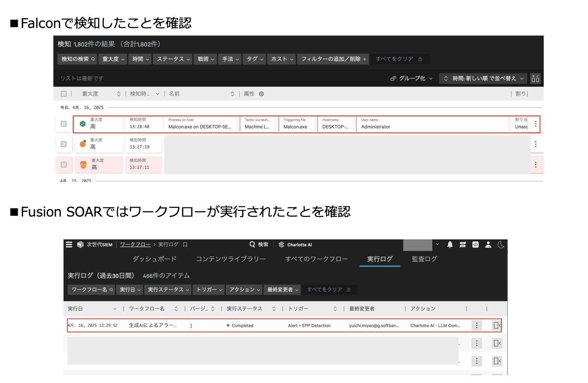Viewport: 588px width, 383px height.
Task: Expand the ホスト filter dropdown
Action: (282, 59)
